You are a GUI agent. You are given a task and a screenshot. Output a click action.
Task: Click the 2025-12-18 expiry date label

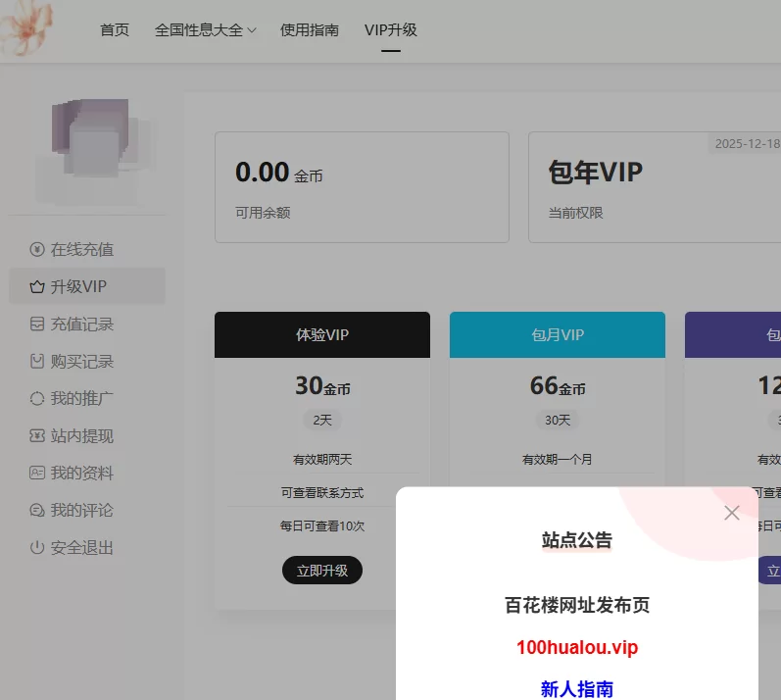click(747, 143)
